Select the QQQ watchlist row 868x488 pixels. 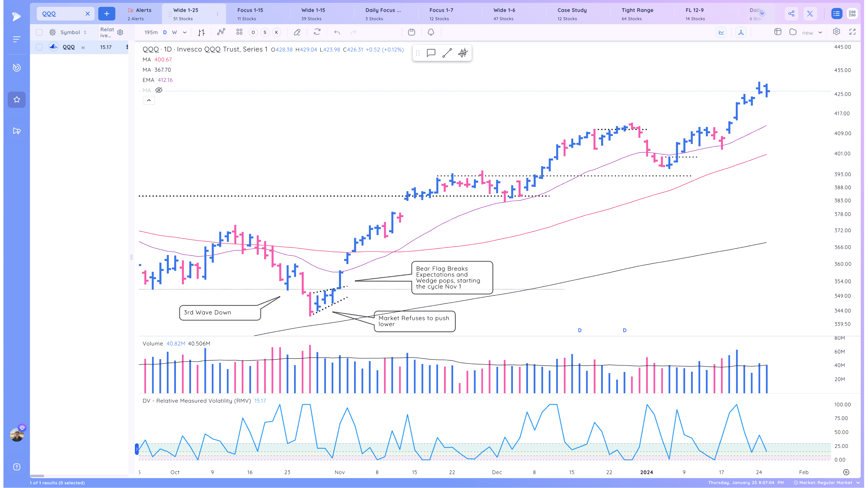[79, 47]
